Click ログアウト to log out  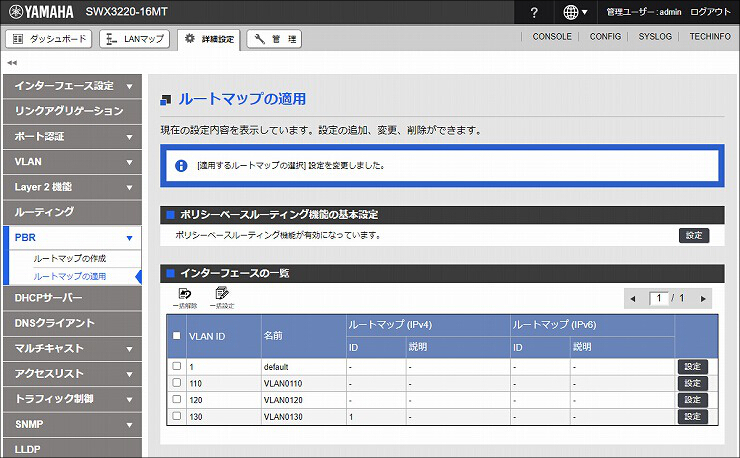click(x=710, y=12)
